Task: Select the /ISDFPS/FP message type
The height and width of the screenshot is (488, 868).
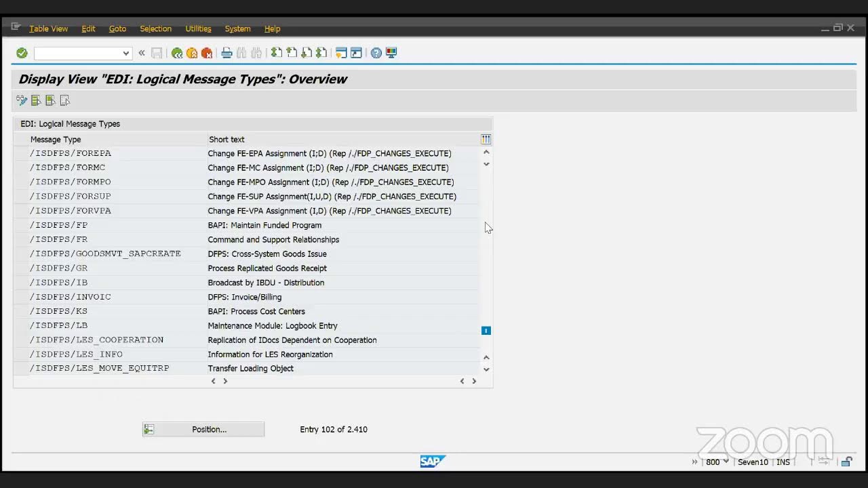Action: click(x=58, y=225)
